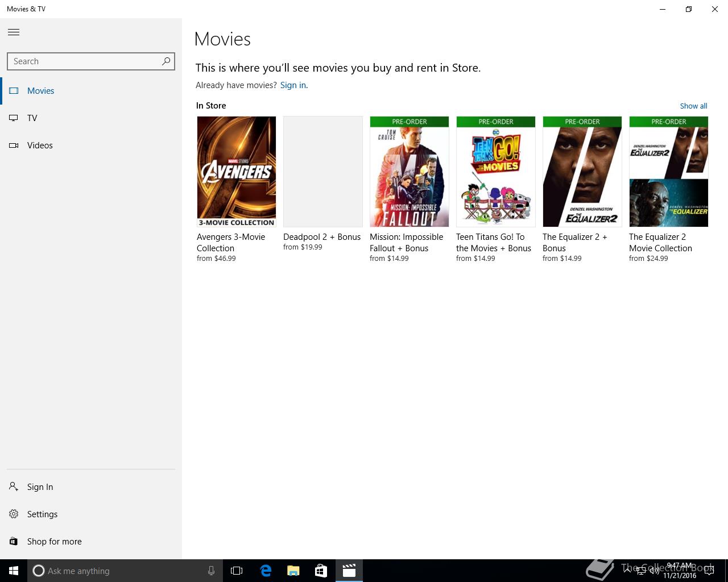
Task: Click the from $24.99 price
Action: point(648,258)
